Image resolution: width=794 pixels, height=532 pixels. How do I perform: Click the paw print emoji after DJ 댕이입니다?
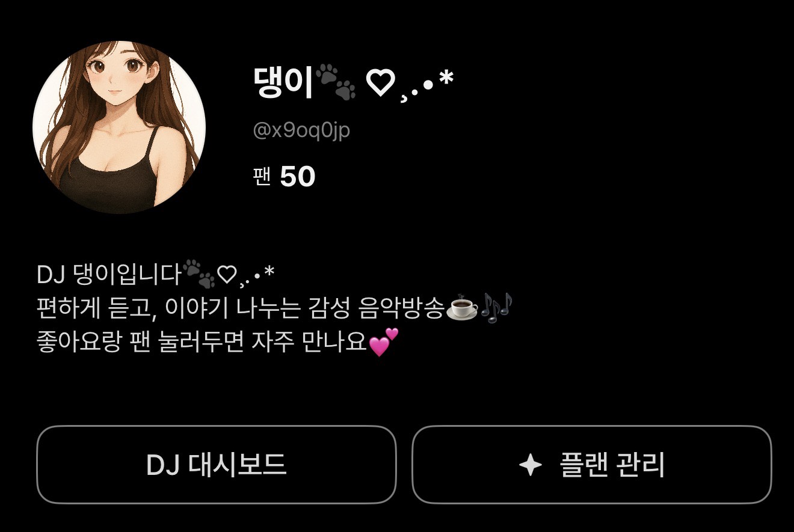(199, 275)
